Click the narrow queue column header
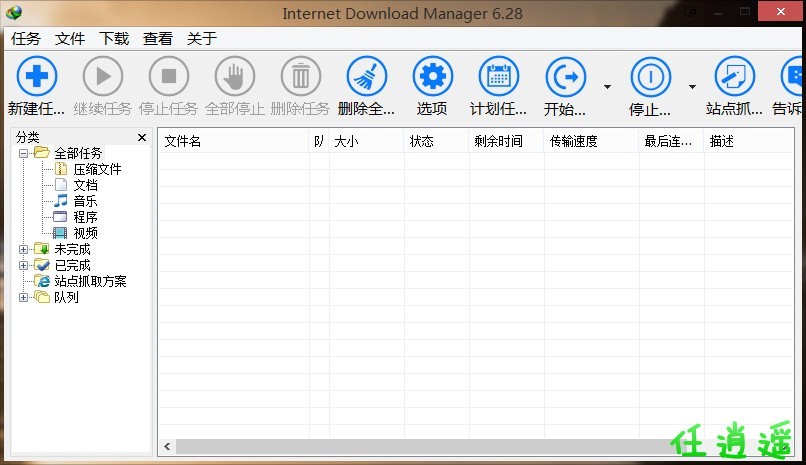This screenshot has width=806, height=465. 319,141
